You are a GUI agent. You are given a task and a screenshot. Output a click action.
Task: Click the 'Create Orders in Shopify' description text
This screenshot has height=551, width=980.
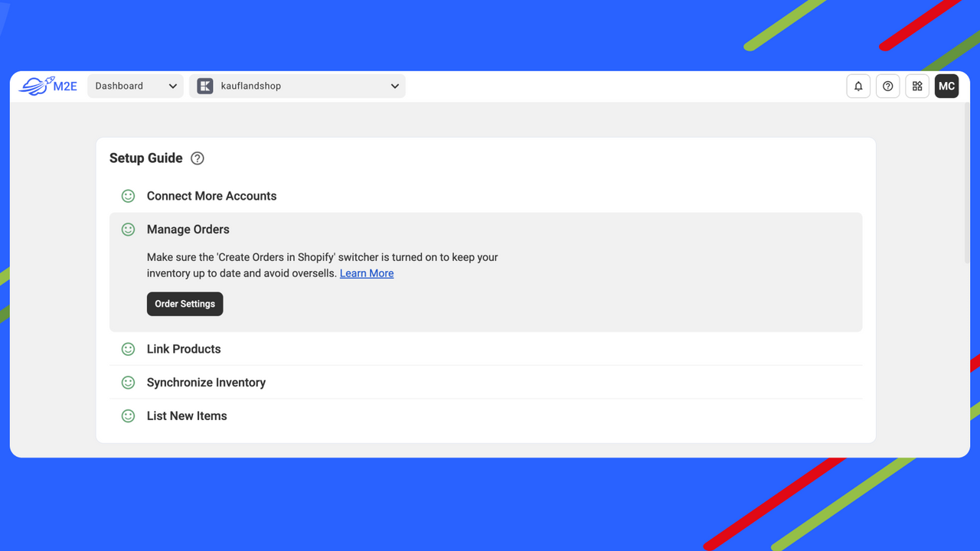(322, 266)
